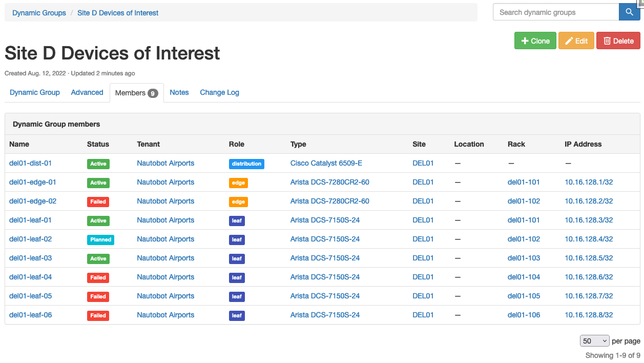Open device del01-dist-01

tap(30, 163)
